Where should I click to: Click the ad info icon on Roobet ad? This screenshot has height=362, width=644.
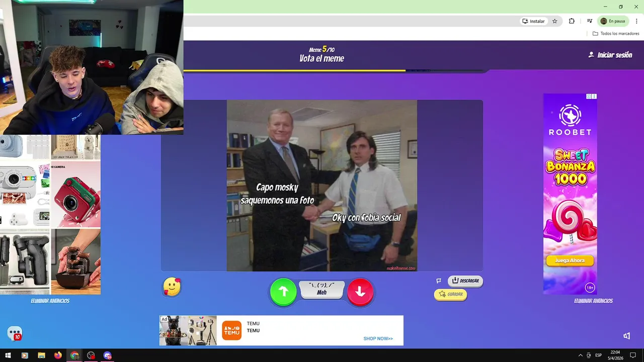point(589,97)
